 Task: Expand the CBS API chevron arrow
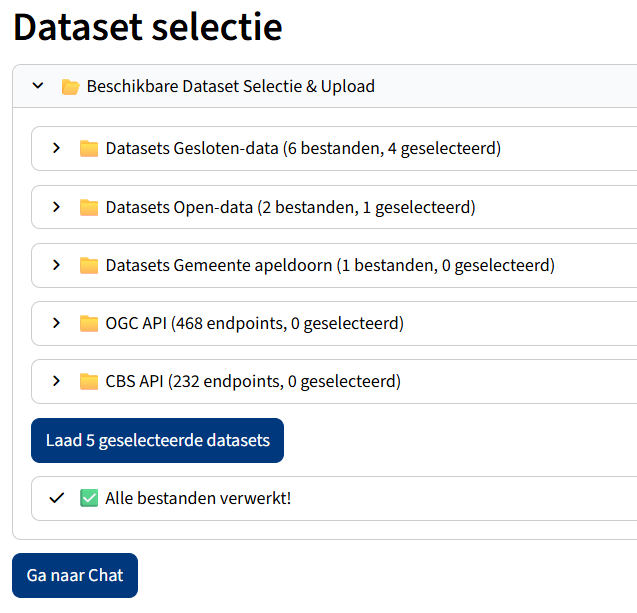tap(57, 381)
